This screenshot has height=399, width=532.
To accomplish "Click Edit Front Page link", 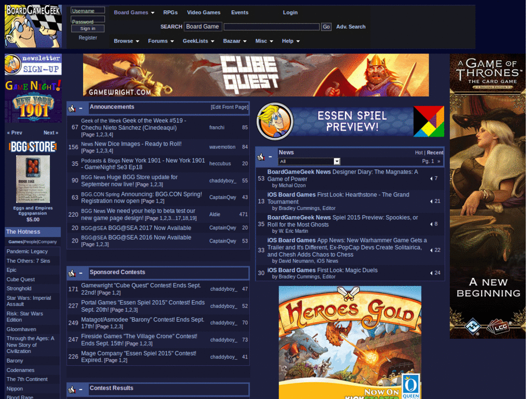I will click(x=229, y=107).
